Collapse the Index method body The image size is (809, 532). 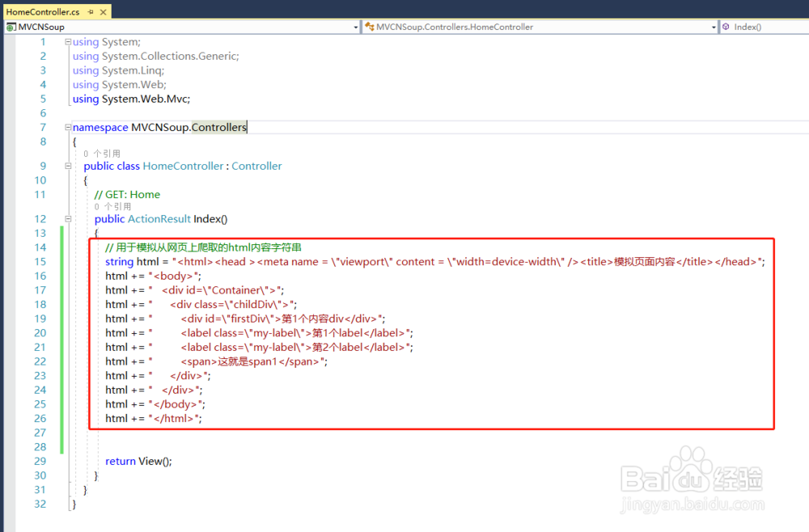pyautogui.click(x=67, y=218)
